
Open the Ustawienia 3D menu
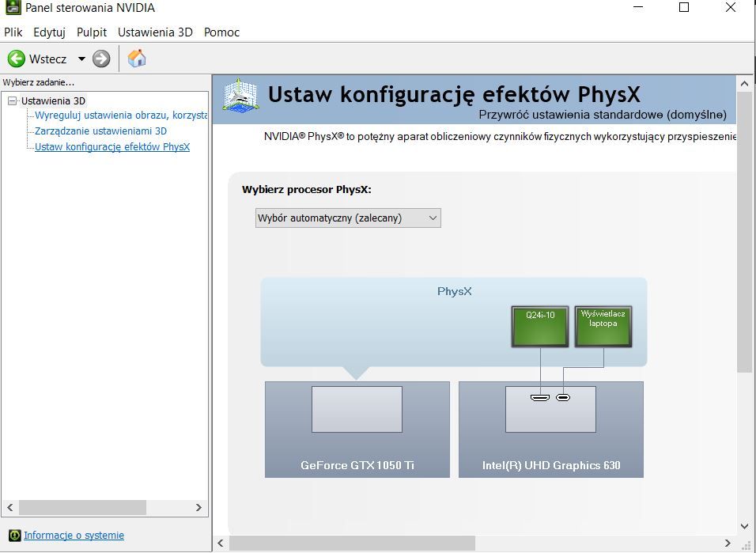[155, 32]
